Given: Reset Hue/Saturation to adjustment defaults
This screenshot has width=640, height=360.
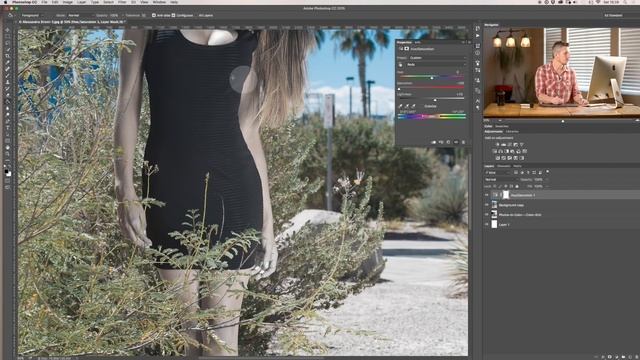Looking at the screenshot, I should [449, 142].
